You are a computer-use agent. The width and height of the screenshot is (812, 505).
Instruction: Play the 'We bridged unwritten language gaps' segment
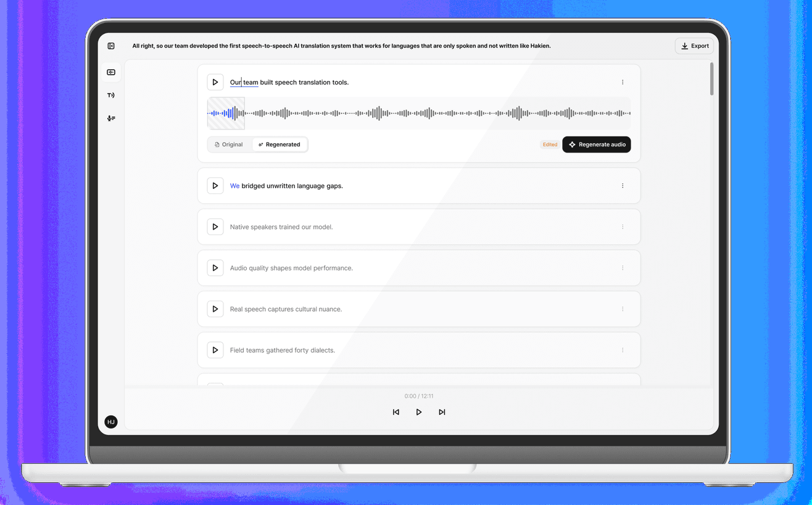[215, 186]
